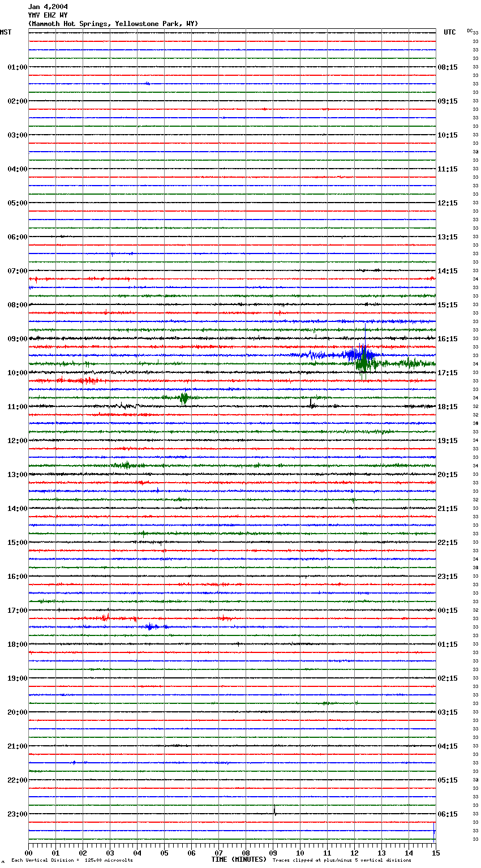Image resolution: width=481 pixels, height=868 pixels.
Task: Click the "06:15" UTC time label
Action: [x=448, y=814]
